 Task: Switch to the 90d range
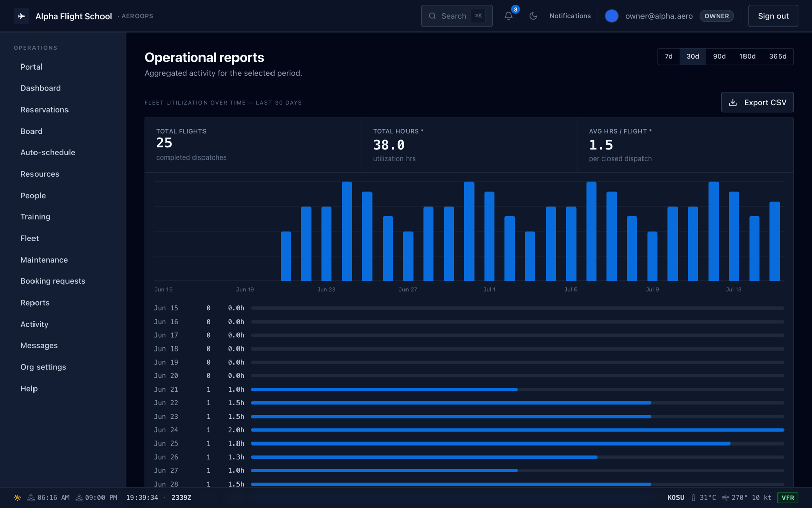point(719,56)
